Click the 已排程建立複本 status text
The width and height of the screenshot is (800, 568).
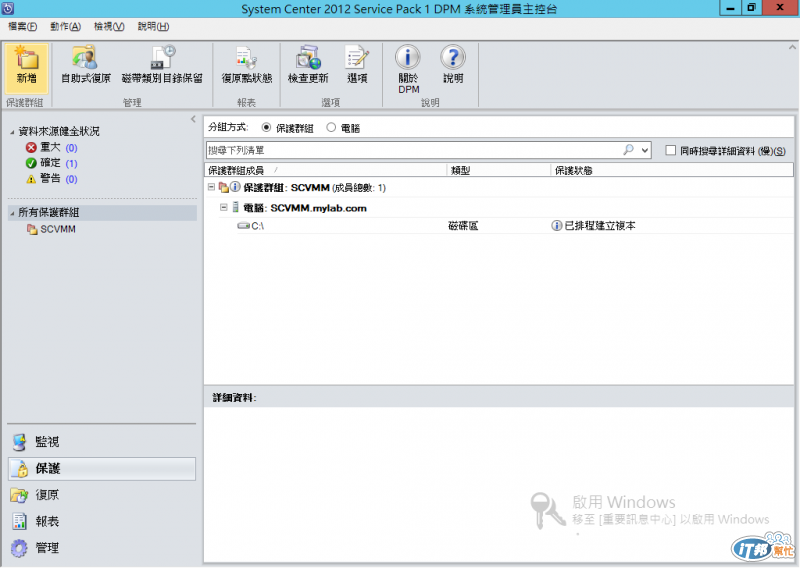point(600,226)
